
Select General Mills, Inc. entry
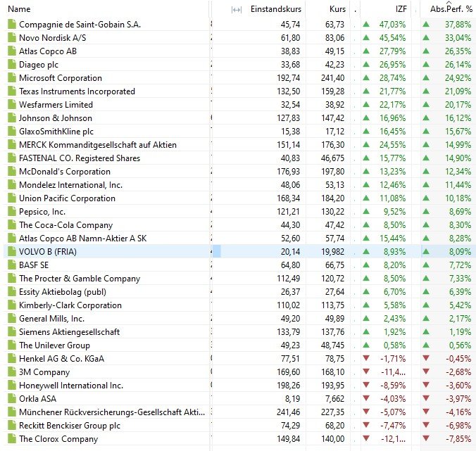pos(52,318)
